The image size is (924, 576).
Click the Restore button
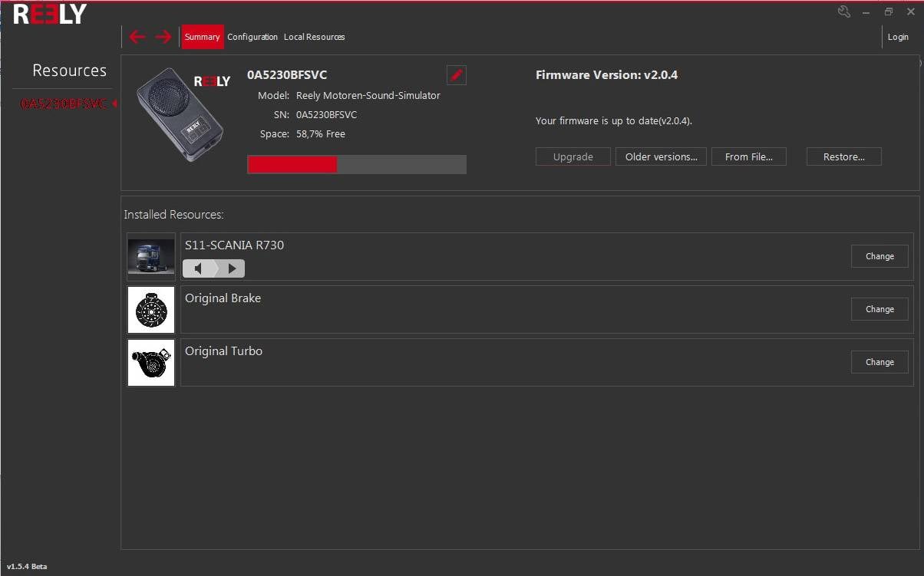[843, 156]
